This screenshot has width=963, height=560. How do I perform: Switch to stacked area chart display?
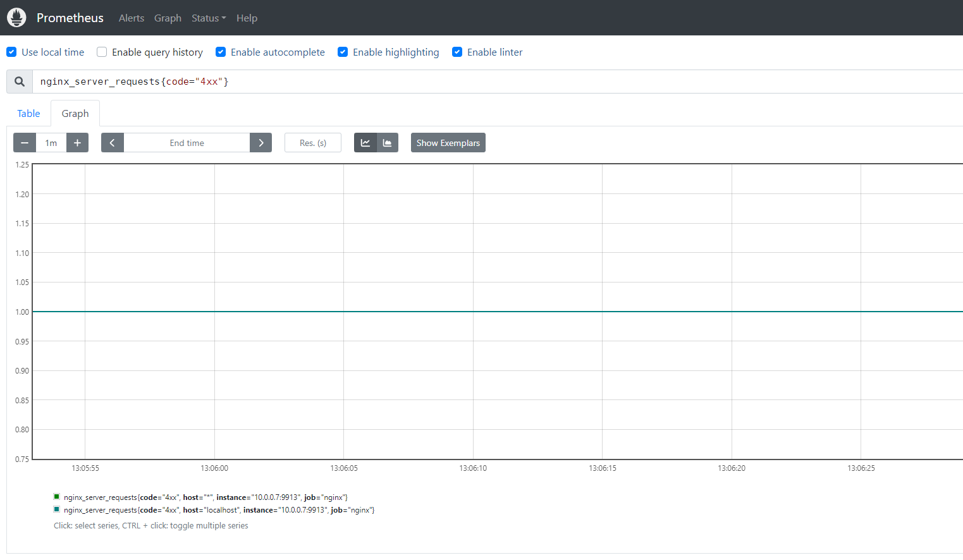tap(388, 143)
